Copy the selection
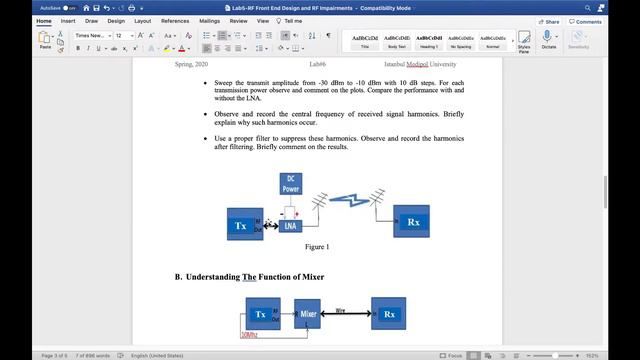Image resolution: width=640 pixels, height=360 pixels. click(60, 42)
